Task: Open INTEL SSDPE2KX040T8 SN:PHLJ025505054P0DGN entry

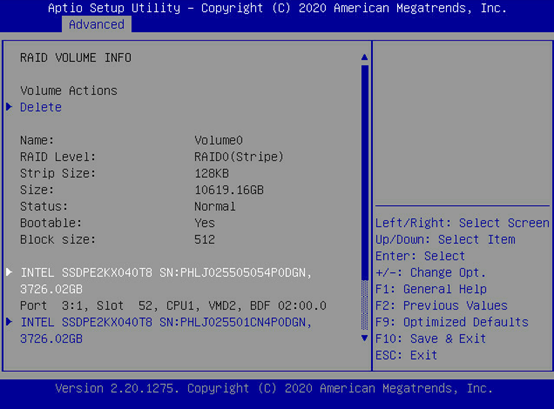Action: pyautogui.click(x=166, y=281)
